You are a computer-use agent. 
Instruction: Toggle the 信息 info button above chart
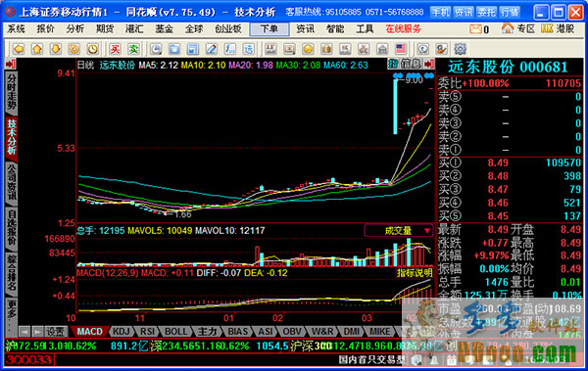411,64
